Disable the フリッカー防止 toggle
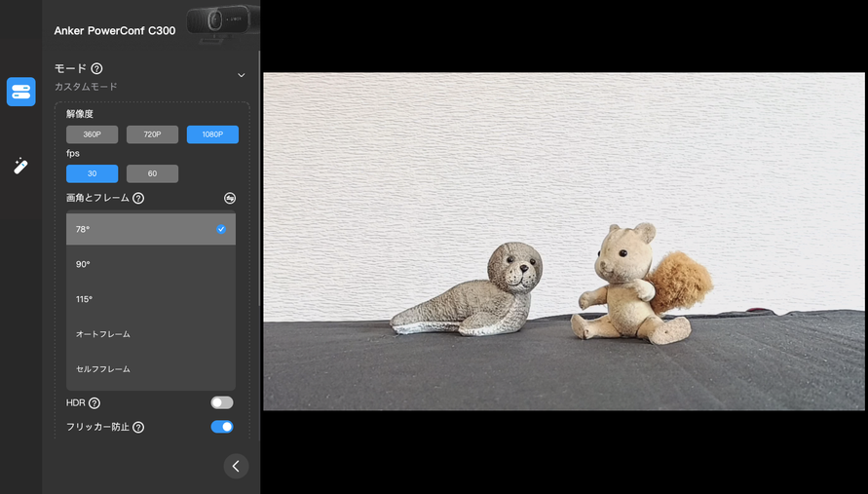Image resolution: width=868 pixels, height=494 pixels. [222, 427]
